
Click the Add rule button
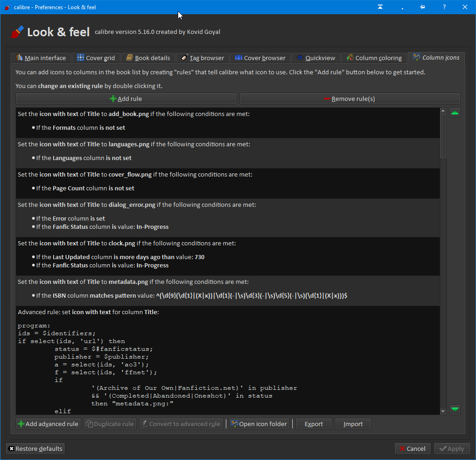click(126, 99)
